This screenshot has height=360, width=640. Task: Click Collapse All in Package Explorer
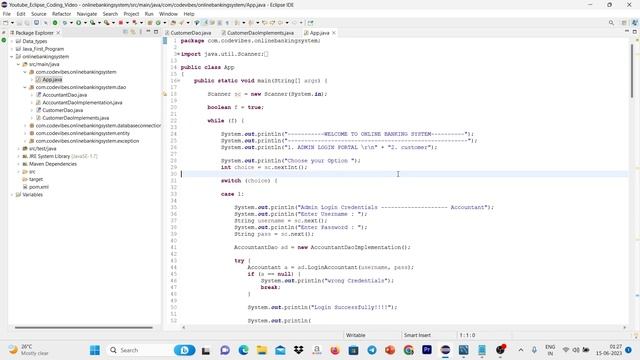click(x=125, y=32)
